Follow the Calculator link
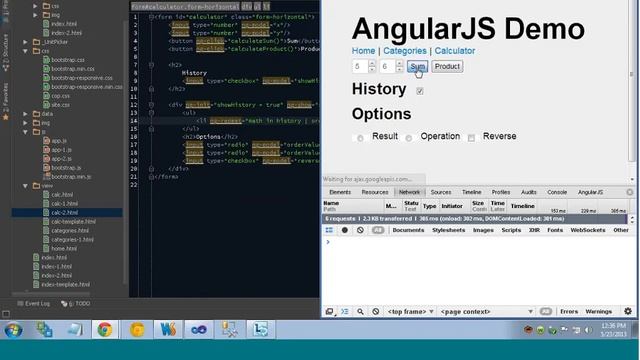The width and height of the screenshot is (640, 360). (455, 51)
